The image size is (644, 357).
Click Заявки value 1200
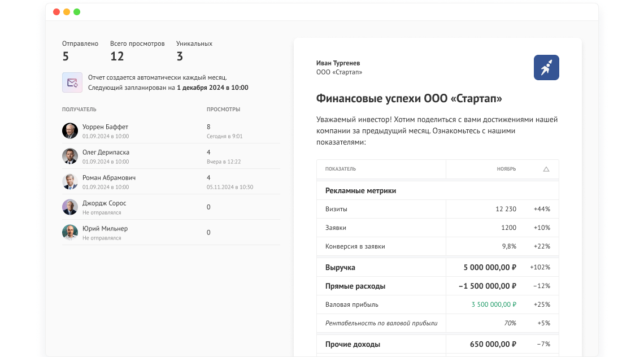tap(509, 228)
